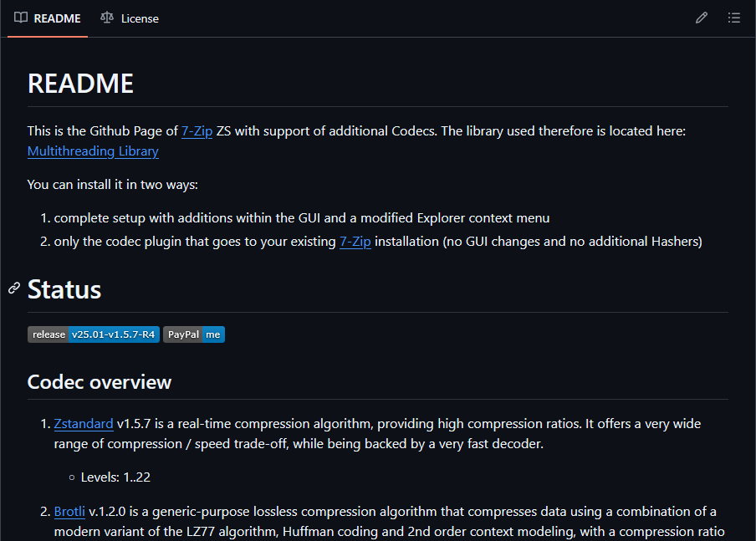Open the Brotli link
Viewport: 756px width, 541px height.
point(69,512)
